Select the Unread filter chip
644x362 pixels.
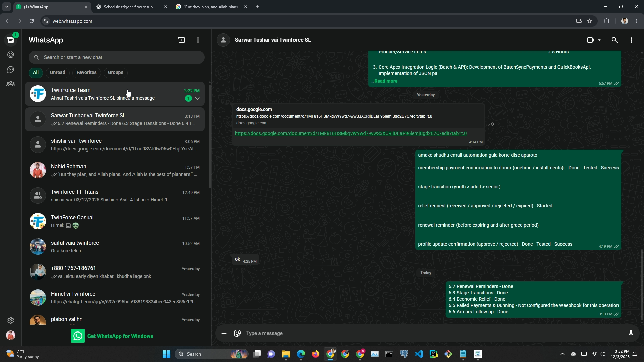coord(57,73)
